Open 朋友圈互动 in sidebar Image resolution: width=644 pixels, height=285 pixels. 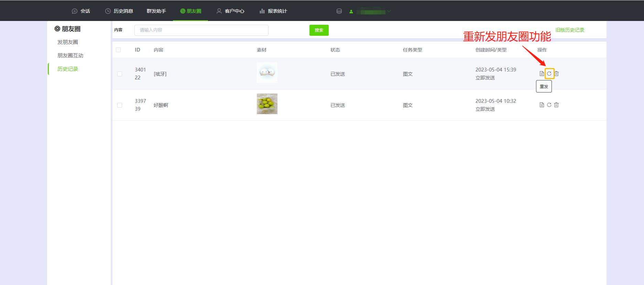tap(70, 55)
